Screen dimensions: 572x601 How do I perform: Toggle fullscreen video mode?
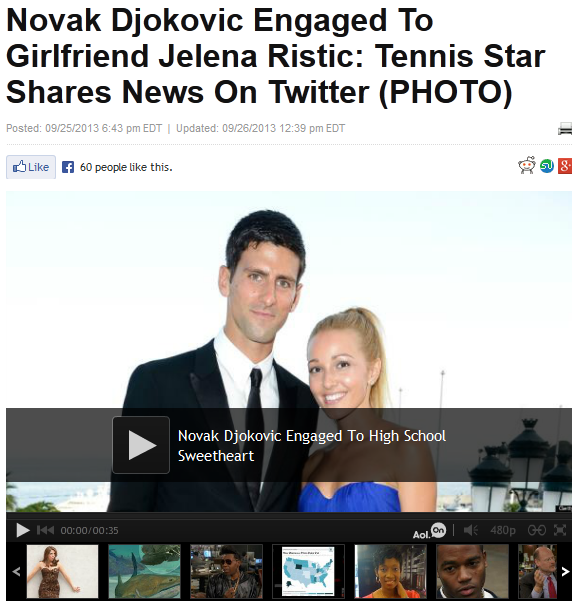[x=560, y=530]
